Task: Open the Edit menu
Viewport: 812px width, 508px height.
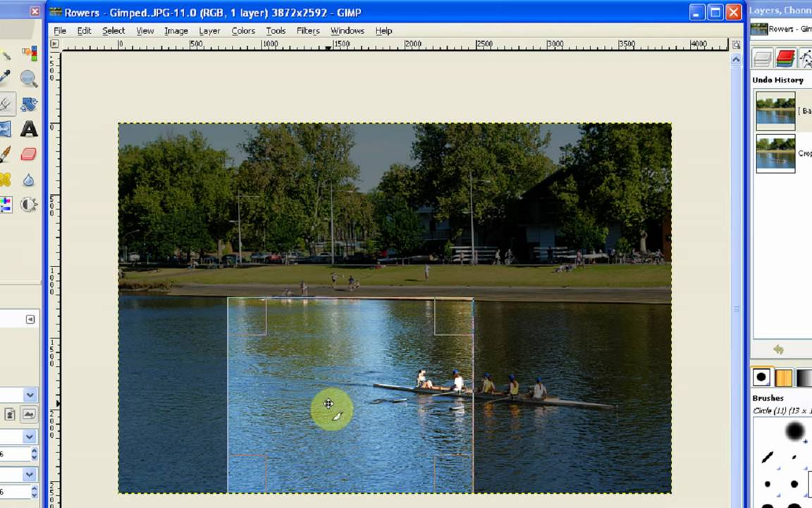Action: click(x=84, y=30)
